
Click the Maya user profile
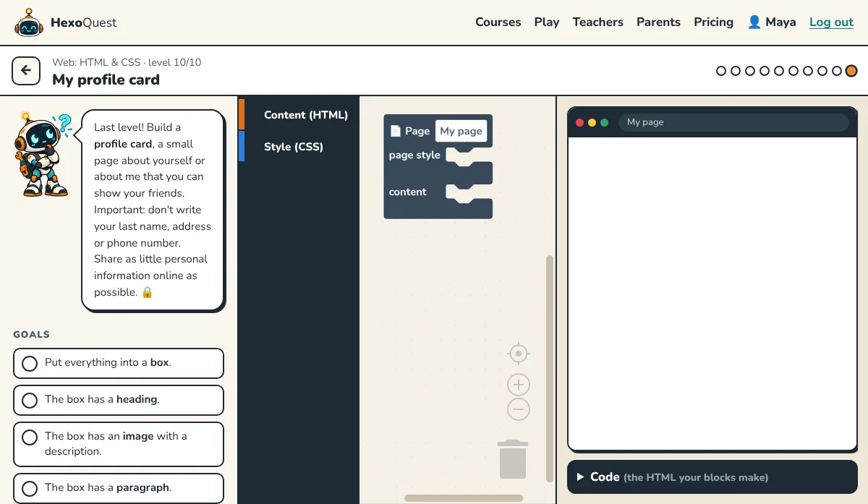[x=772, y=22]
